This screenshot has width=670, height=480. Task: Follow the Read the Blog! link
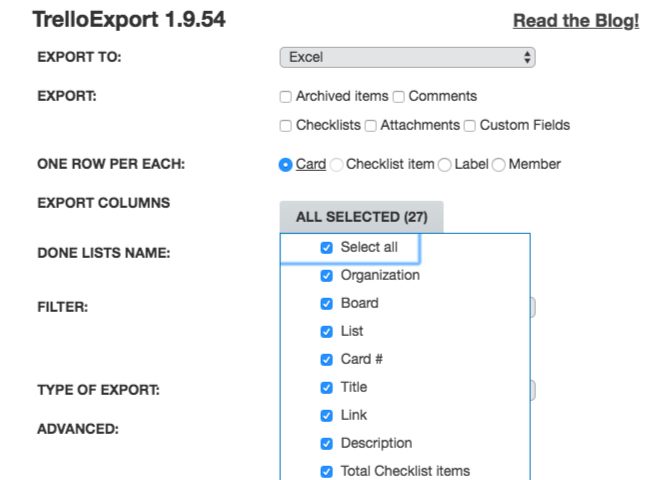(x=576, y=21)
